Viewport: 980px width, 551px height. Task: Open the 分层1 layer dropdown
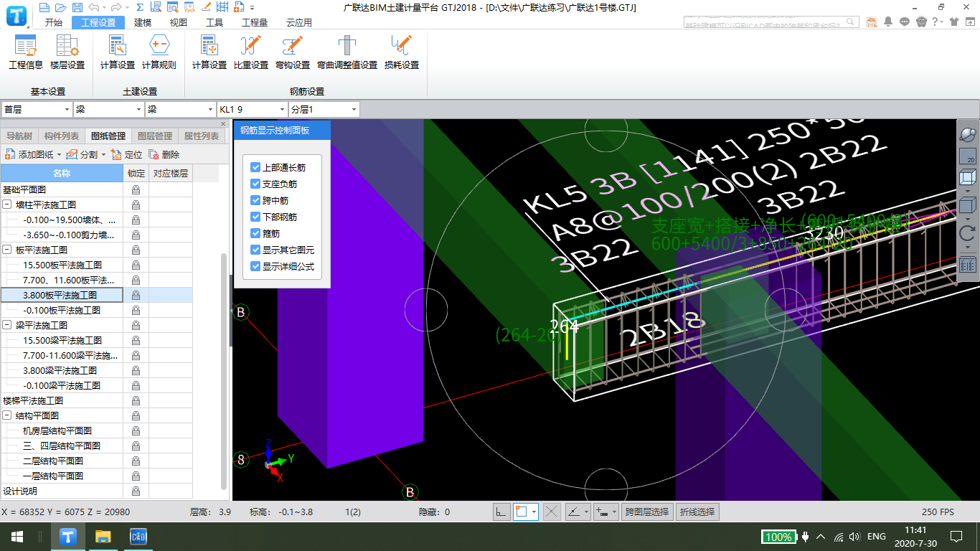324,110
